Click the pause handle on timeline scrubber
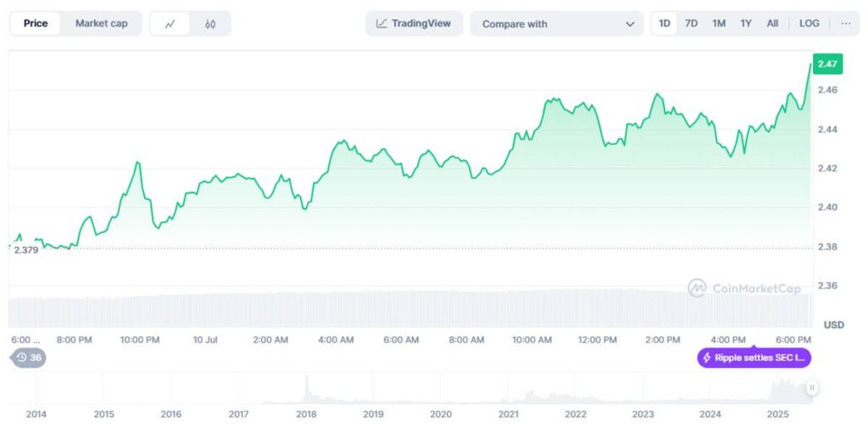868x440 pixels. click(x=811, y=387)
